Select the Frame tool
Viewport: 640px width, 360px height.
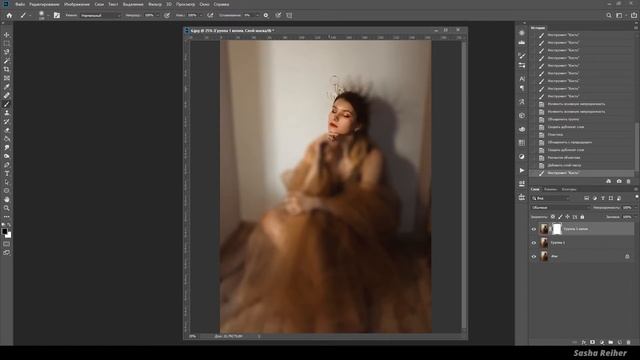click(x=7, y=78)
